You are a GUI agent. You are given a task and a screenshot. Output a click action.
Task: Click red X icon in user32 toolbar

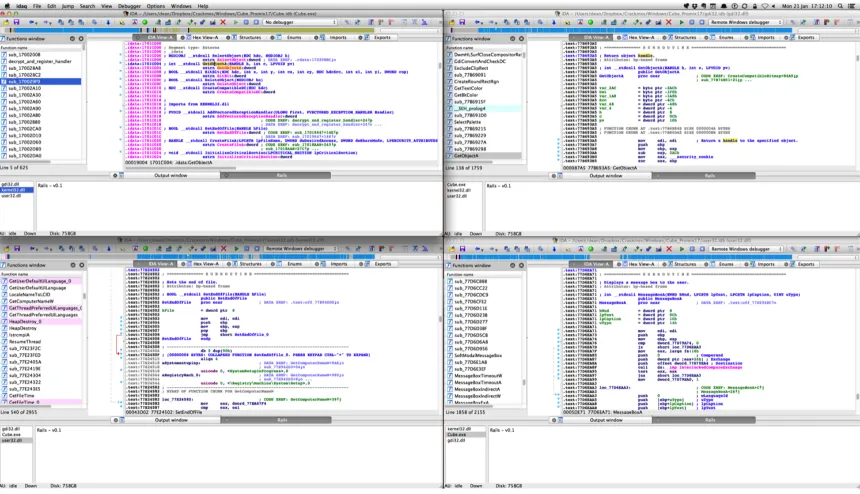[x=669, y=248]
